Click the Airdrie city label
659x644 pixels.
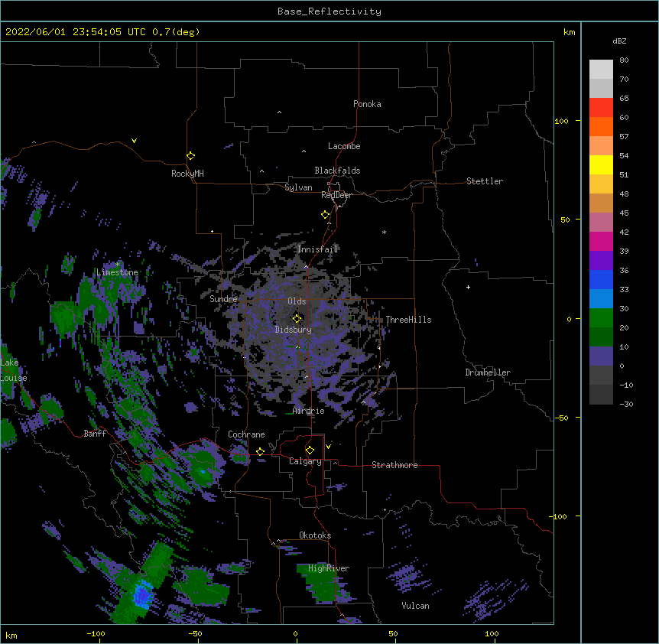309,411
